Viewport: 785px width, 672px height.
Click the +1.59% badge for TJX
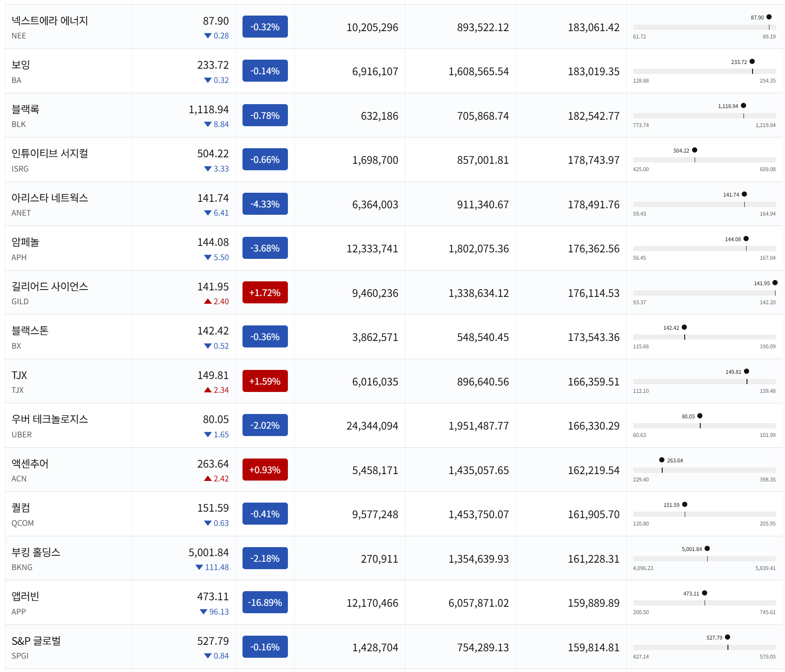[265, 381]
